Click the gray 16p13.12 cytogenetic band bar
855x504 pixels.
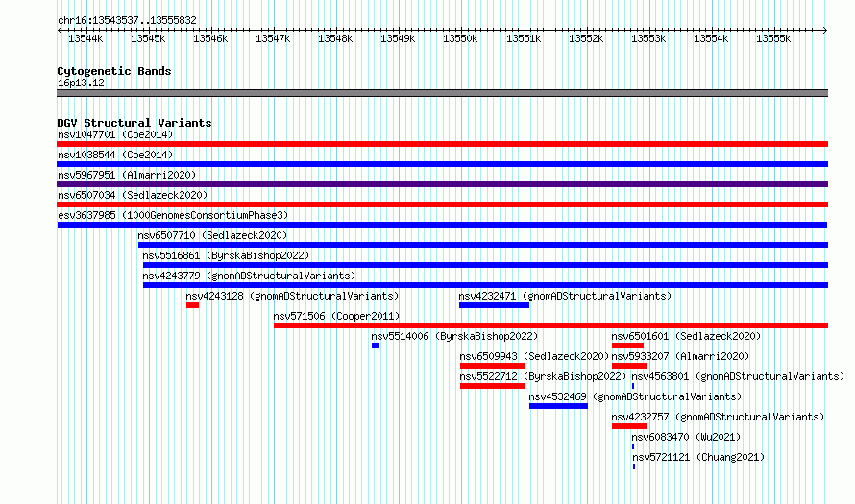[442, 93]
